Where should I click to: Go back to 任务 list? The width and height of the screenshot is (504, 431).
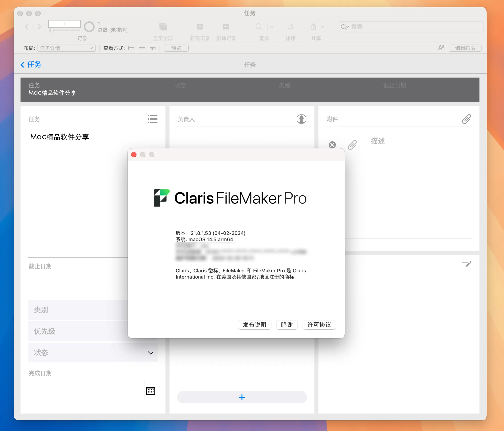(x=31, y=64)
